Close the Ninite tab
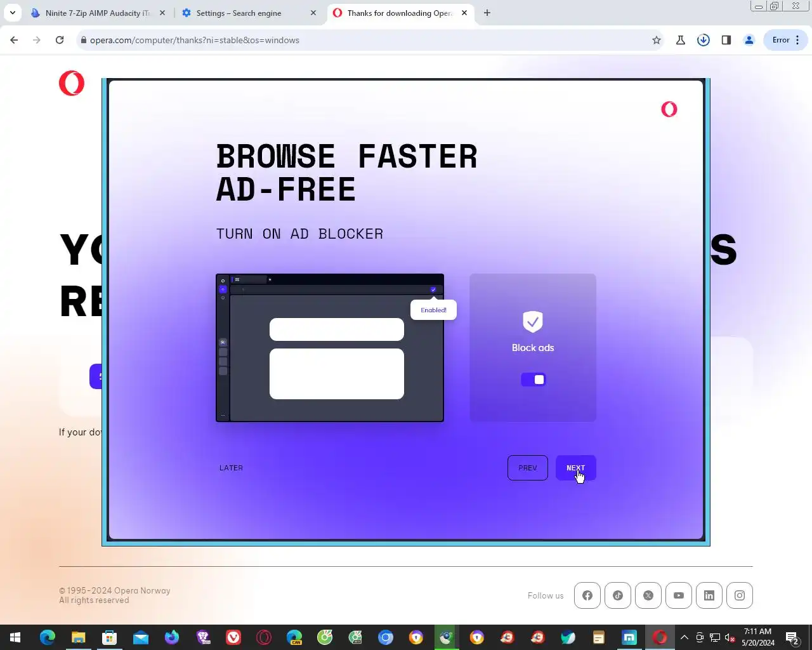This screenshot has height=650, width=812. (162, 13)
